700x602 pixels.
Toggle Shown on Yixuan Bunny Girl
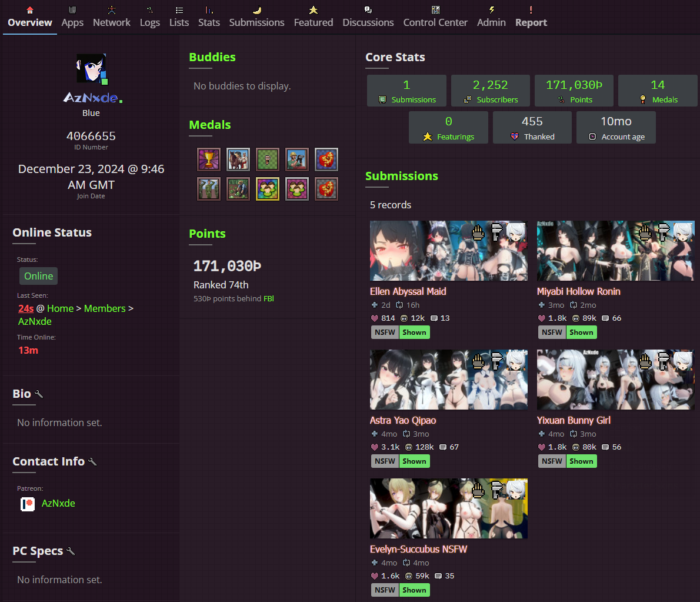point(581,461)
